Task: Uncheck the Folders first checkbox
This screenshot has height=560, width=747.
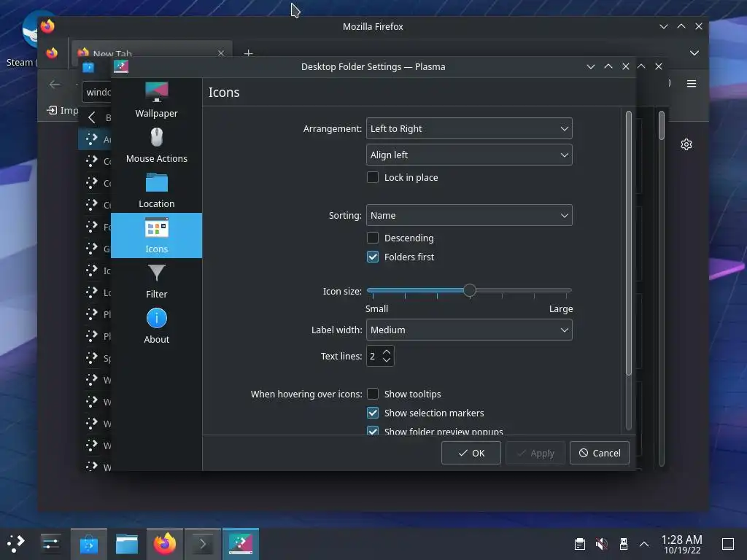Action: 373,257
